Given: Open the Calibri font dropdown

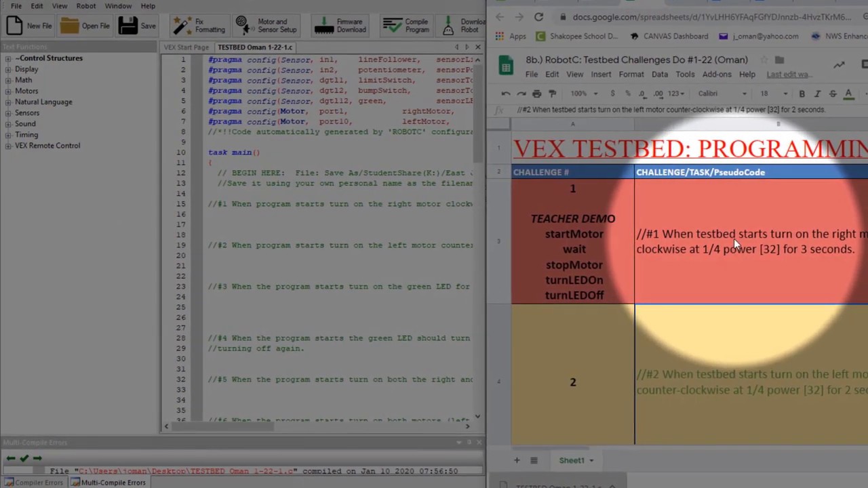Looking at the screenshot, I should click(722, 94).
